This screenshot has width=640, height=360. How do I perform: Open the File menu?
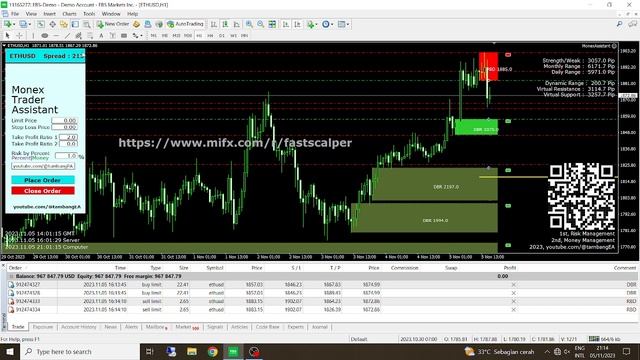[x=15, y=14]
